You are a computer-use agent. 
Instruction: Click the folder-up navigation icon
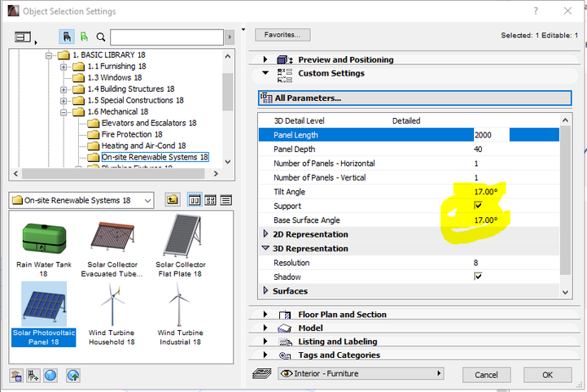173,200
